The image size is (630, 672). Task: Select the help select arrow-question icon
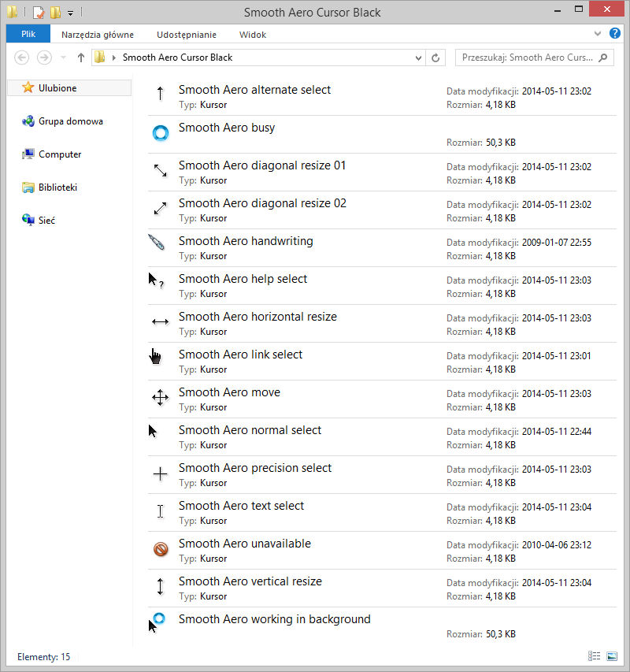(x=156, y=280)
